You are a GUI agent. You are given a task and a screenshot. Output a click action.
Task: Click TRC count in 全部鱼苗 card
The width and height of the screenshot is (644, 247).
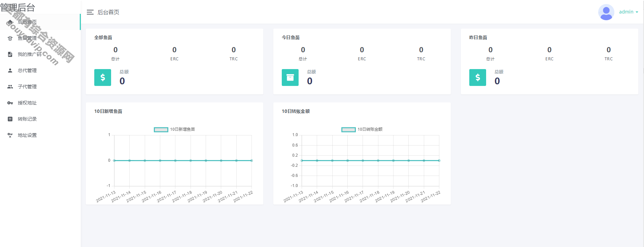(234, 50)
